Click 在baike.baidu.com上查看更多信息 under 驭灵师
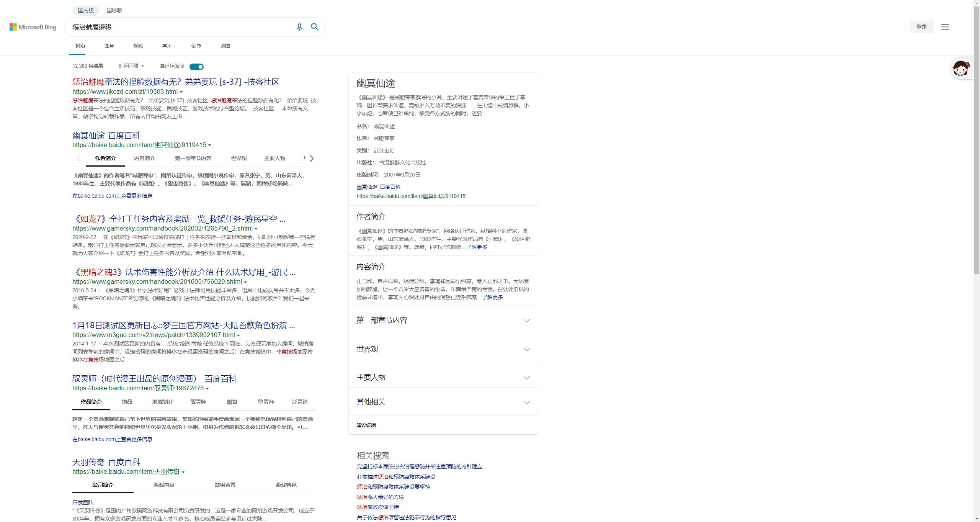The image size is (980, 522). click(x=112, y=439)
